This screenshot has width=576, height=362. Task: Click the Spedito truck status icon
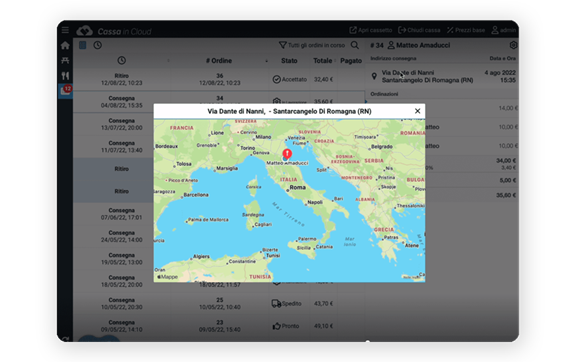[276, 304]
